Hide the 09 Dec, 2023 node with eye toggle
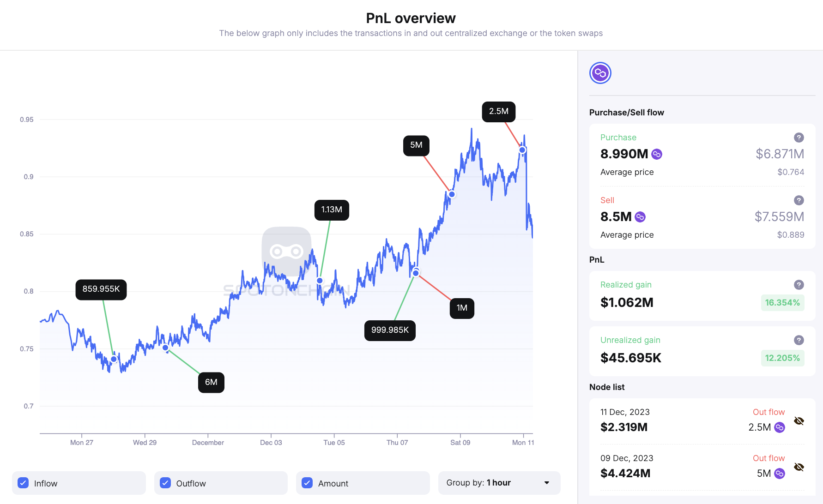The image size is (823, 504). click(799, 467)
